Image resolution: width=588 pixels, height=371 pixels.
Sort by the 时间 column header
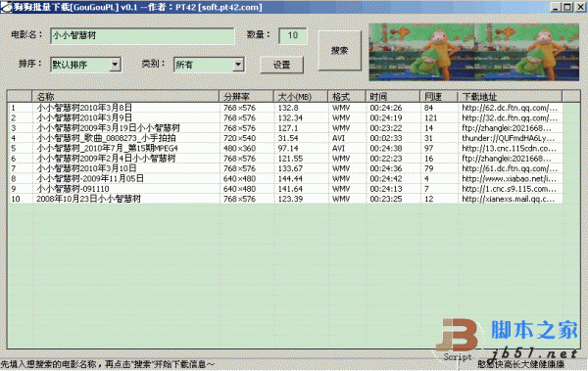click(393, 97)
